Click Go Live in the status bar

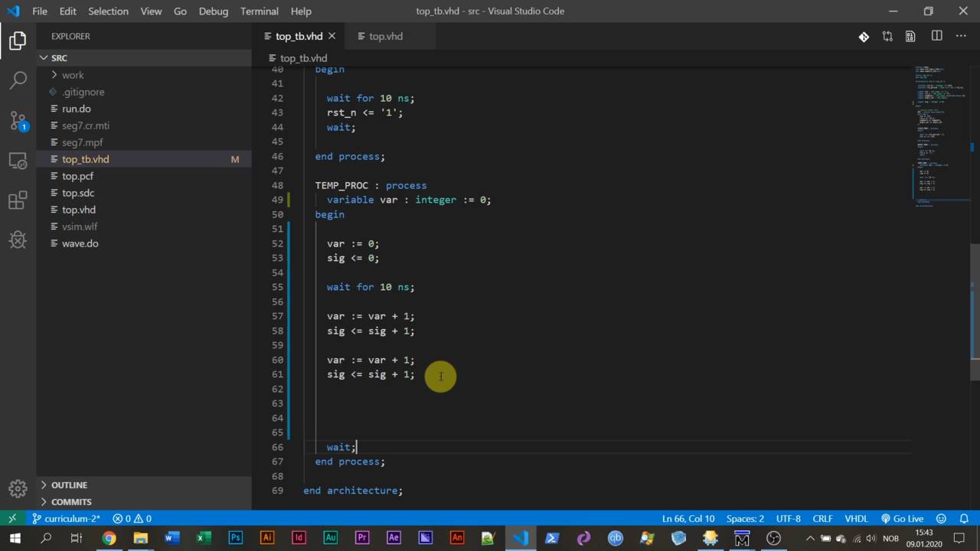903,518
